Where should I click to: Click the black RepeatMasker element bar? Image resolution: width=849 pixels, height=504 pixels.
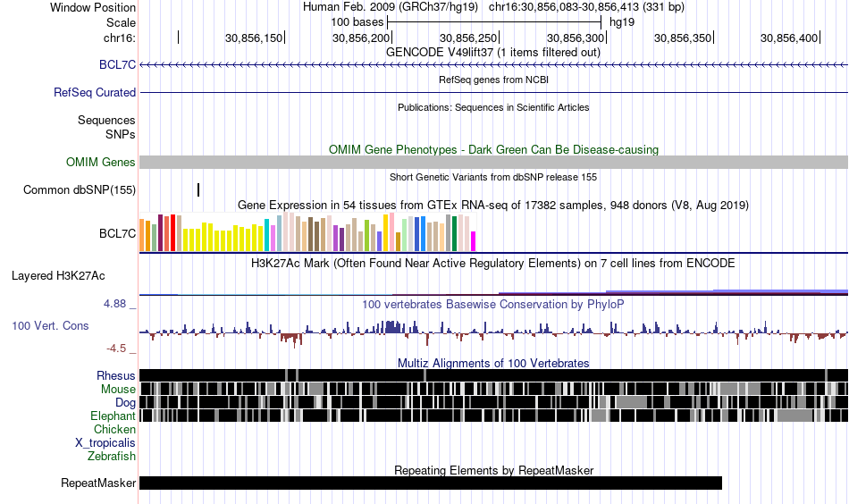pos(431,483)
